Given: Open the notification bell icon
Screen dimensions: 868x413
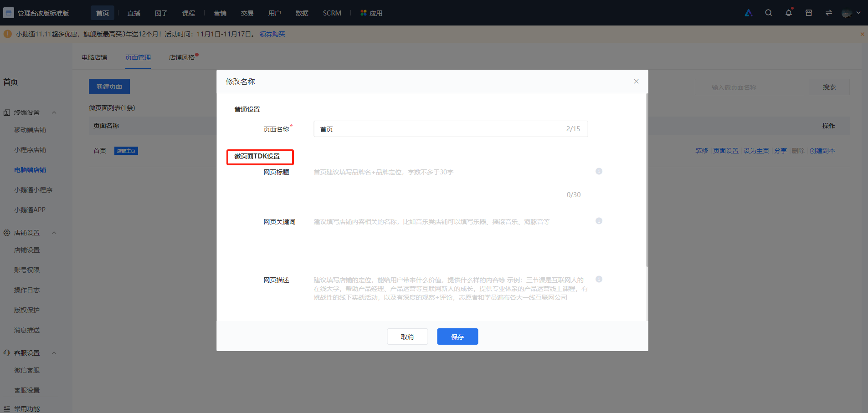Looking at the screenshot, I should 789,13.
